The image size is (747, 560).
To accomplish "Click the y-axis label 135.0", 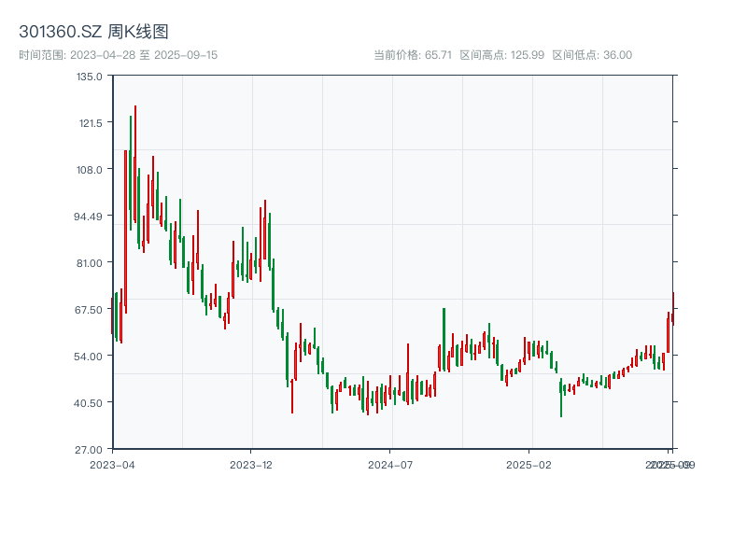I will pyautogui.click(x=89, y=77).
